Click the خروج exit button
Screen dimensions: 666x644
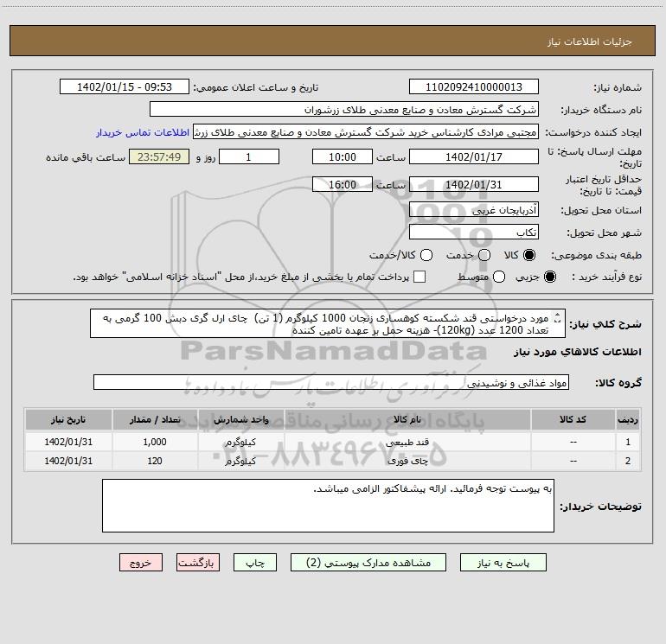[x=141, y=563]
